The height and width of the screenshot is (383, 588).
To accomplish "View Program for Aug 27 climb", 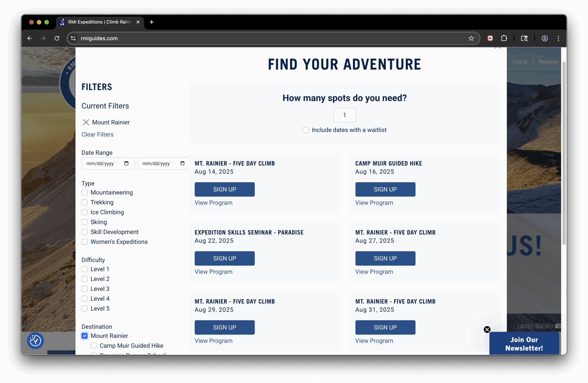I will point(374,272).
